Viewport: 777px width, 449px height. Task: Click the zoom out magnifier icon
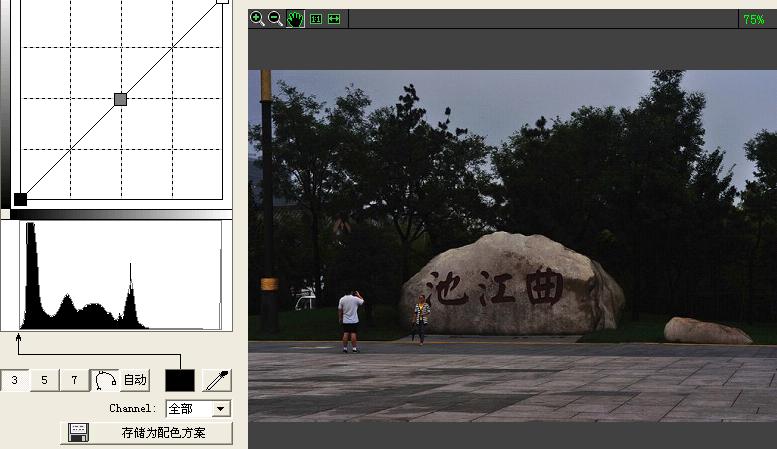tap(275, 18)
